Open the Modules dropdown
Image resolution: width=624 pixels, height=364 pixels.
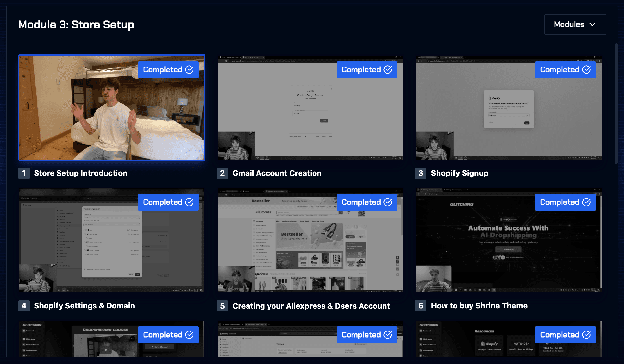[575, 24]
